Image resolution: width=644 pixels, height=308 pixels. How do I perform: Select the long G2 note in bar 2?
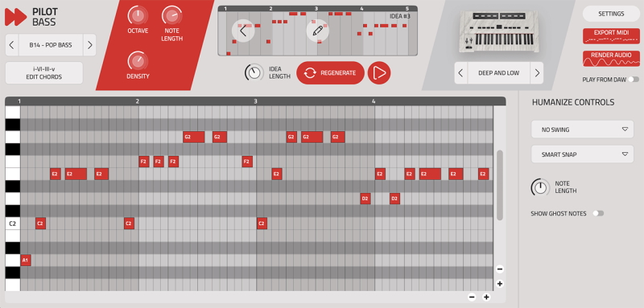(193, 137)
